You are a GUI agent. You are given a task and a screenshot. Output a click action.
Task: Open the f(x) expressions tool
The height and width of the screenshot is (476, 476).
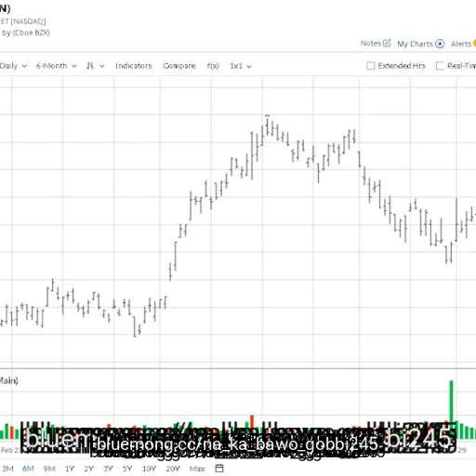pyautogui.click(x=213, y=66)
